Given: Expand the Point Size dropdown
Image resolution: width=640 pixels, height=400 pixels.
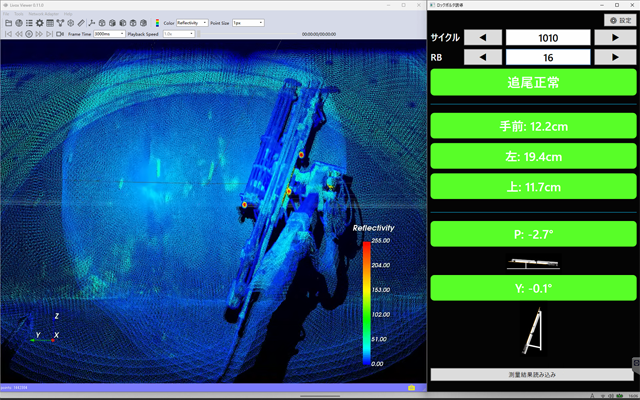Looking at the screenshot, I should point(248,23).
